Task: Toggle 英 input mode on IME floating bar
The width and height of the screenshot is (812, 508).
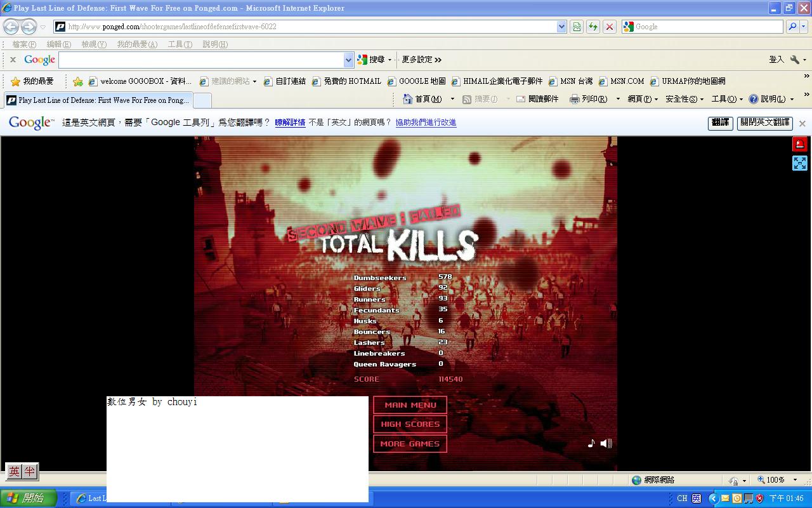Action: [x=14, y=471]
